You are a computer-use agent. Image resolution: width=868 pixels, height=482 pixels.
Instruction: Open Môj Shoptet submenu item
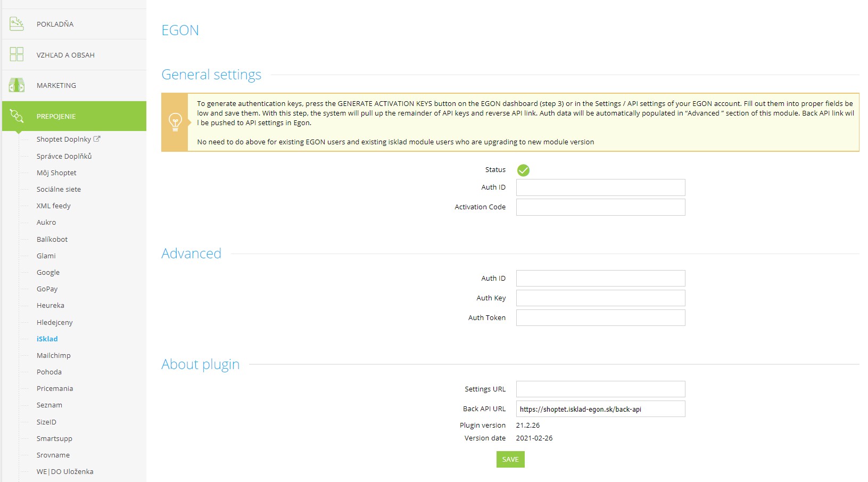click(56, 173)
